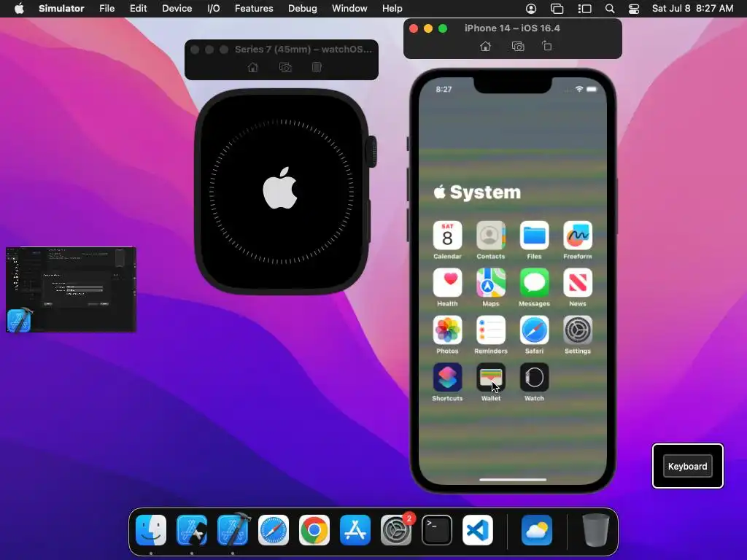Rotate the iPhone 14 simulator
Image resolution: width=747 pixels, height=560 pixels.
coord(547,46)
